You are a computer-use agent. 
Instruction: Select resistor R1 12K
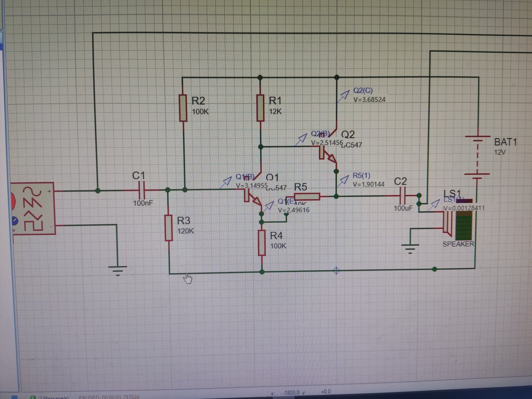260,108
